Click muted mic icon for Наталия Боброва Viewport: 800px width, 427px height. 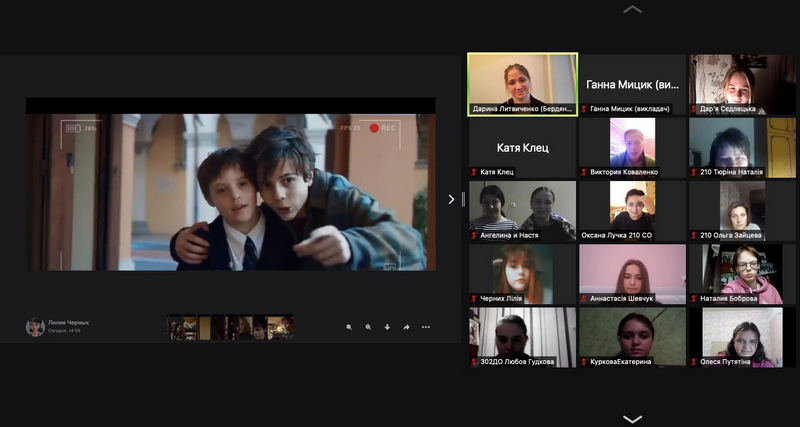tap(694, 299)
